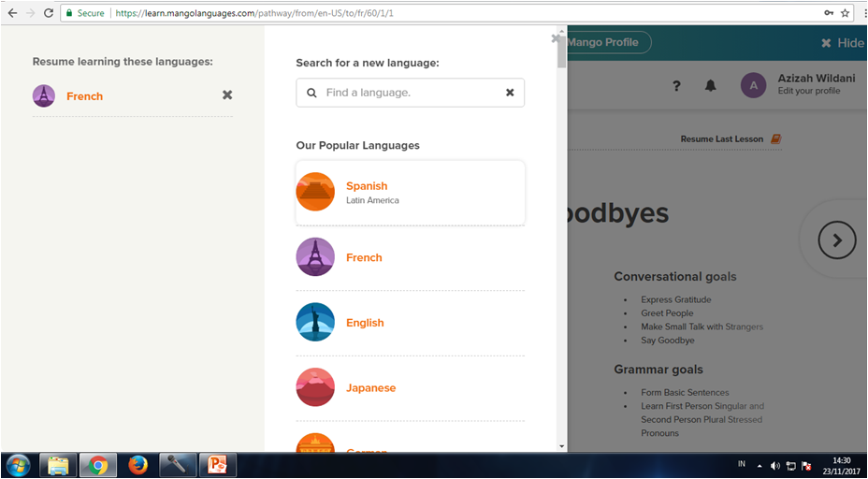Click the language panel scroll-down arrow

click(562, 446)
